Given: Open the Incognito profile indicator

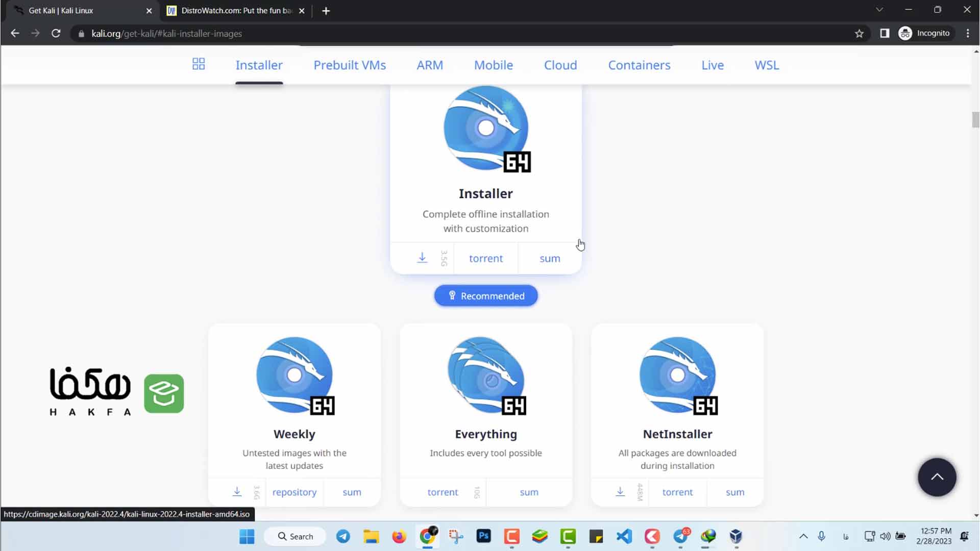Looking at the screenshot, I should tap(924, 34).
